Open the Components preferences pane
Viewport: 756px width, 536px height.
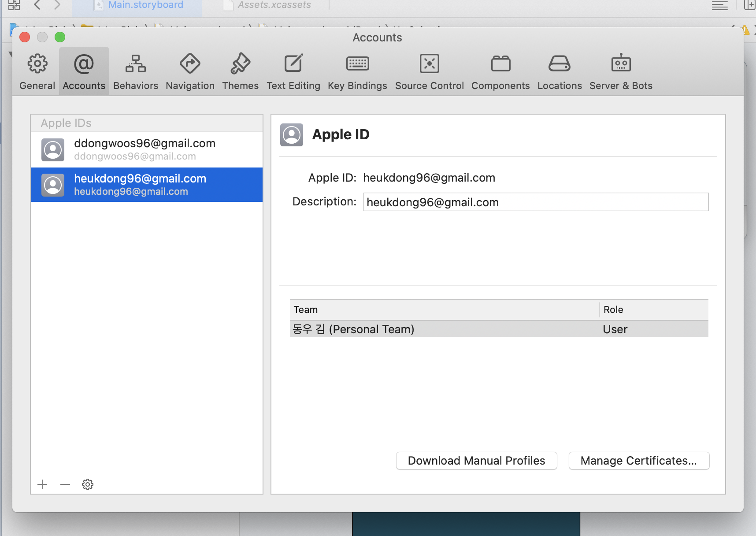500,71
